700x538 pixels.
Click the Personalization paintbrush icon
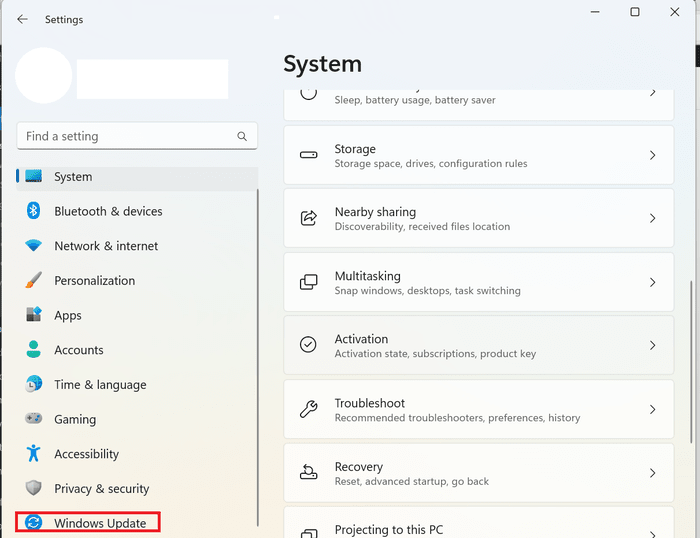pos(33,280)
